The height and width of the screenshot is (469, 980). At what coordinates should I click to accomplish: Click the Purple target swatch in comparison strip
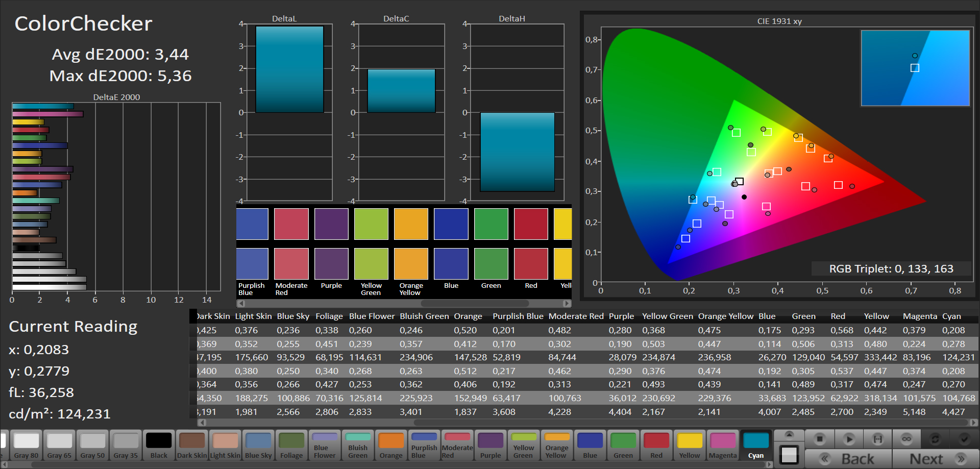point(331,224)
